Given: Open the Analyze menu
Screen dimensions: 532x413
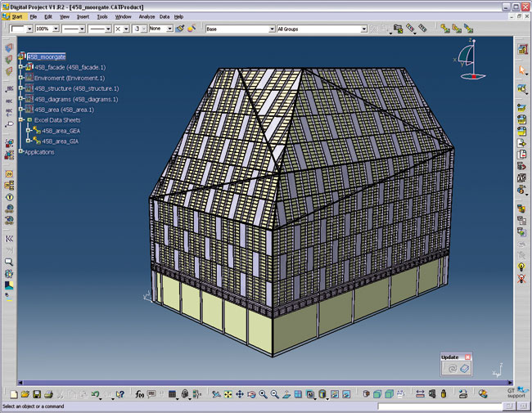Looking at the screenshot, I should click(147, 16).
